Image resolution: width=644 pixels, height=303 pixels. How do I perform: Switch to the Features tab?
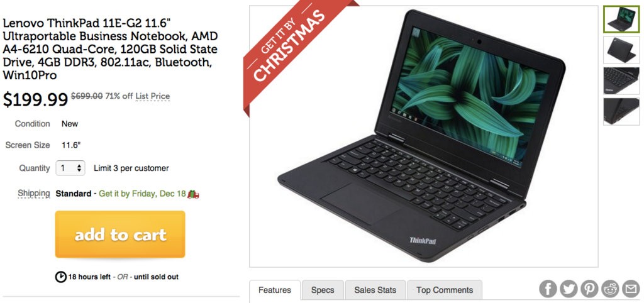click(274, 290)
